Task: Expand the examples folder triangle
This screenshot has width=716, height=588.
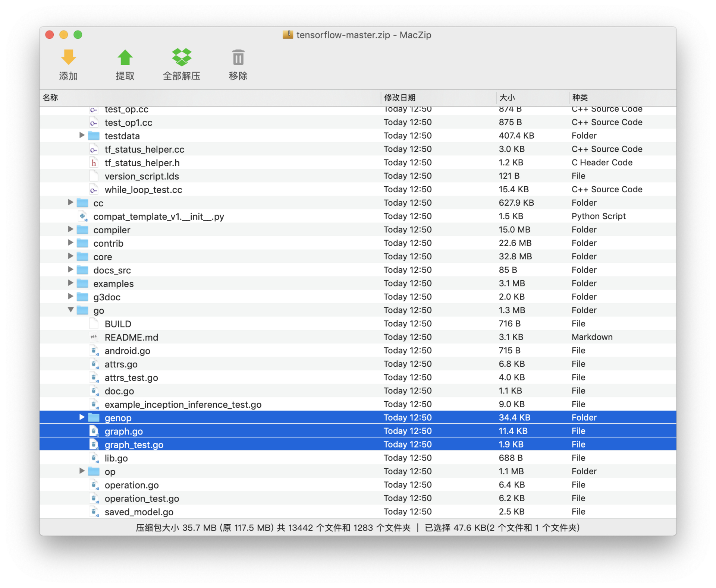Action: point(70,283)
